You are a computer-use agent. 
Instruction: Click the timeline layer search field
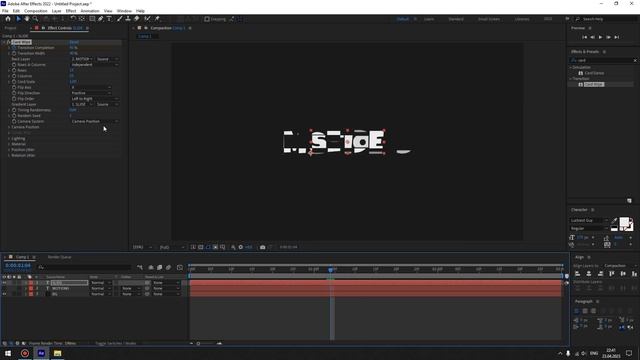point(85,267)
